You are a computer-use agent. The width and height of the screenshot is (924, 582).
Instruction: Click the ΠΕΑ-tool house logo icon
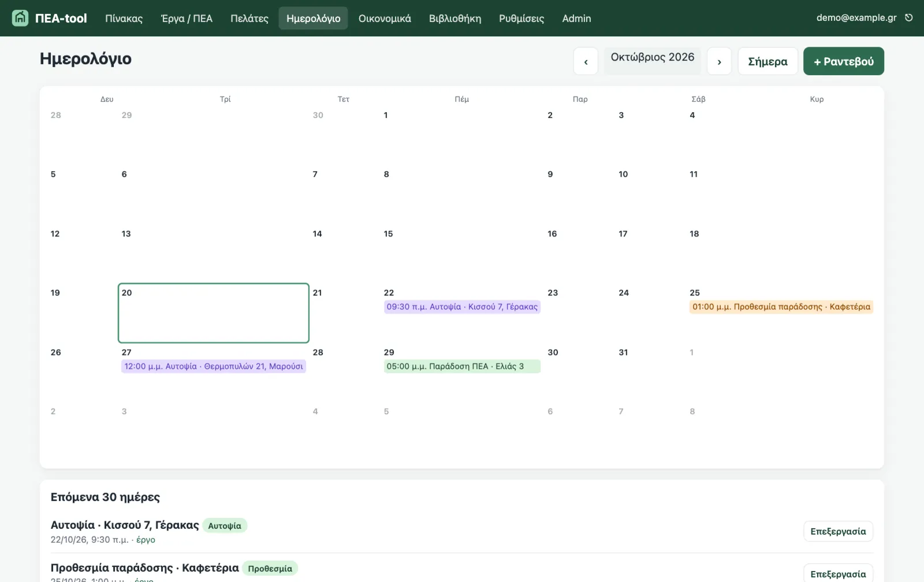pos(20,18)
